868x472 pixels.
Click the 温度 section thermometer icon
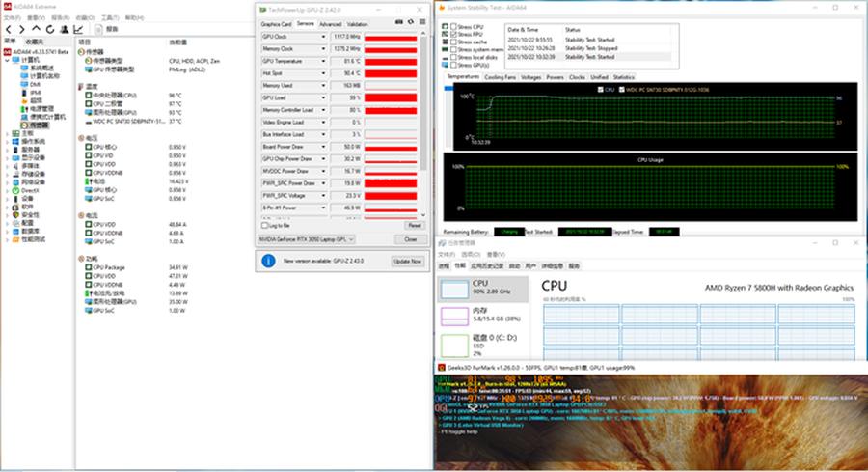[81, 87]
